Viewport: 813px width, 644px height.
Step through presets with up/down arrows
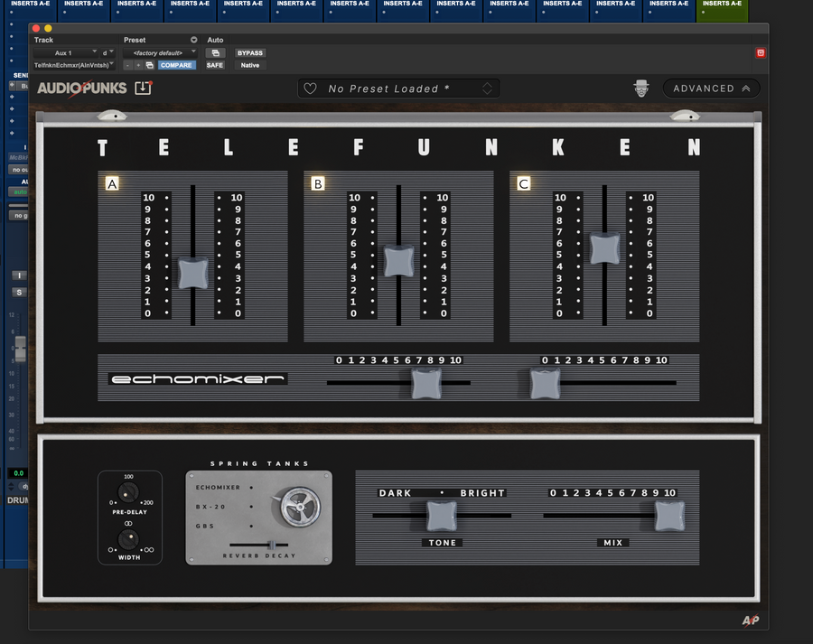(x=487, y=89)
